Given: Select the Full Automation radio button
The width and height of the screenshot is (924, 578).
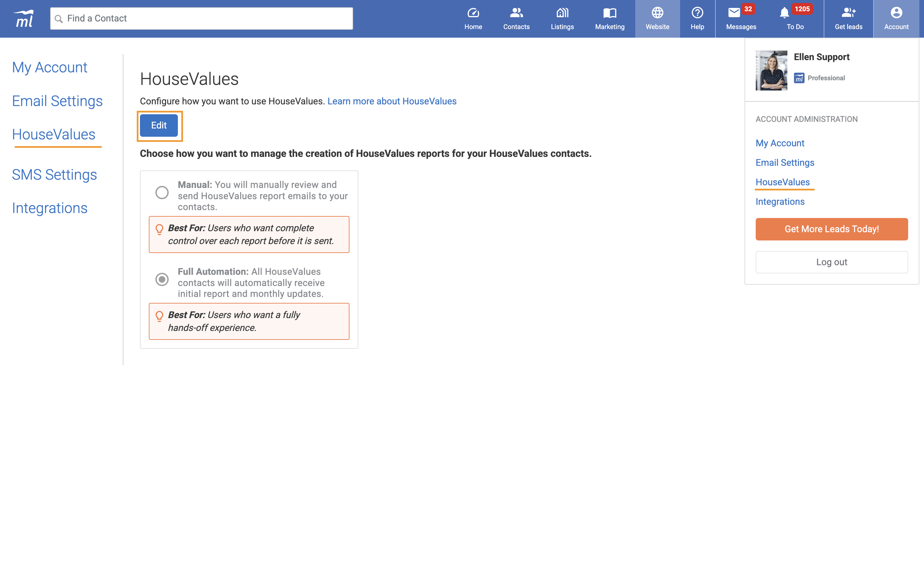Looking at the screenshot, I should point(162,279).
